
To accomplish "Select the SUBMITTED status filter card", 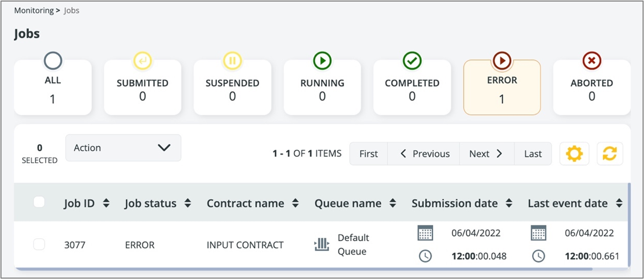I will (x=142, y=88).
